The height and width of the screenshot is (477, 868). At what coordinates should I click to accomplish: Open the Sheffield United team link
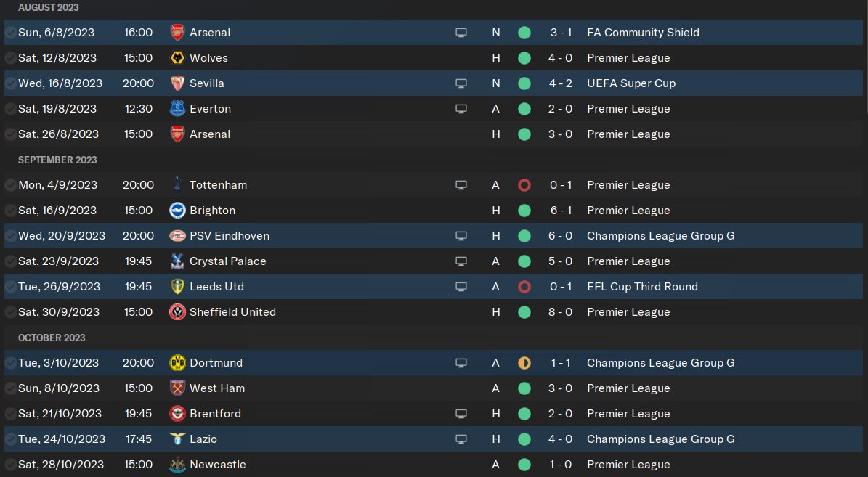(232, 312)
